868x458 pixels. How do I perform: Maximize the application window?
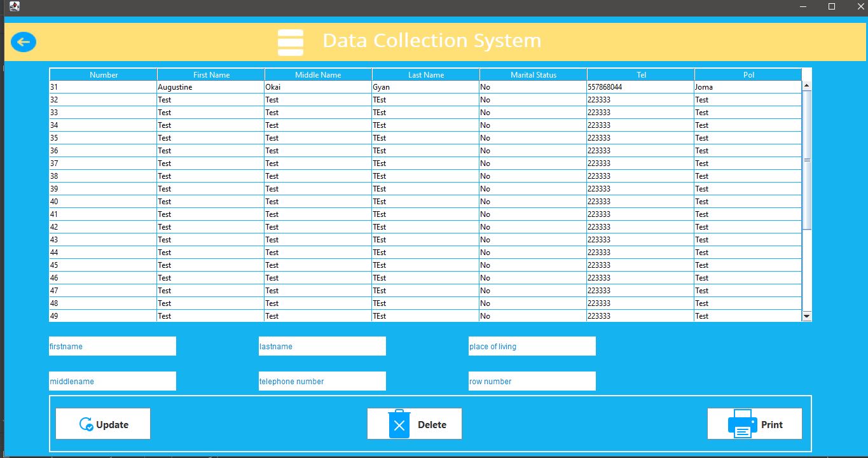[831, 6]
